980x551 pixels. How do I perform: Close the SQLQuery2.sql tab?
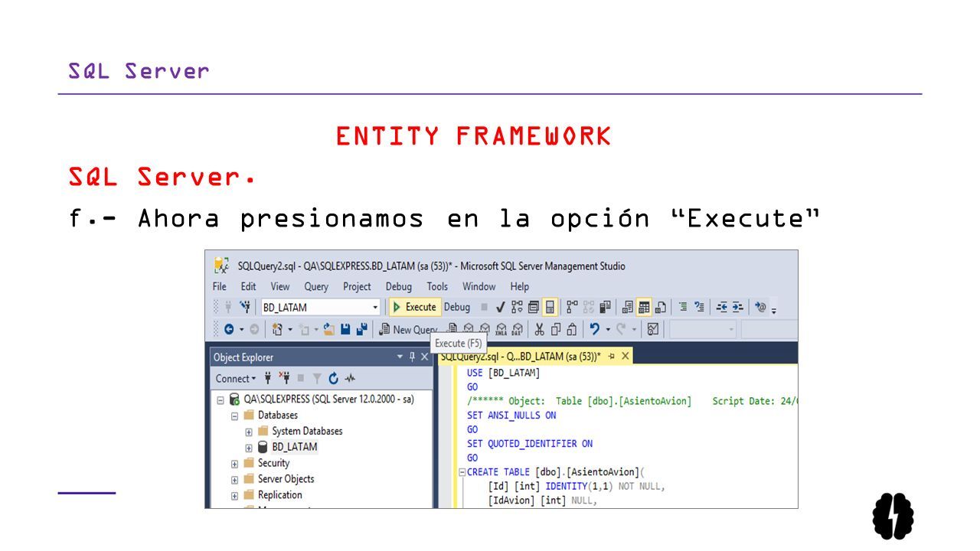click(x=626, y=356)
